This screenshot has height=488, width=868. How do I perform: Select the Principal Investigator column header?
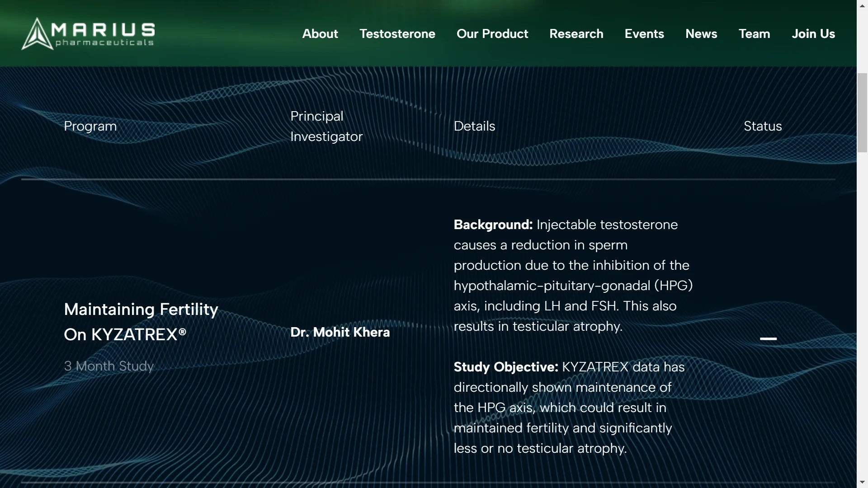tap(326, 126)
